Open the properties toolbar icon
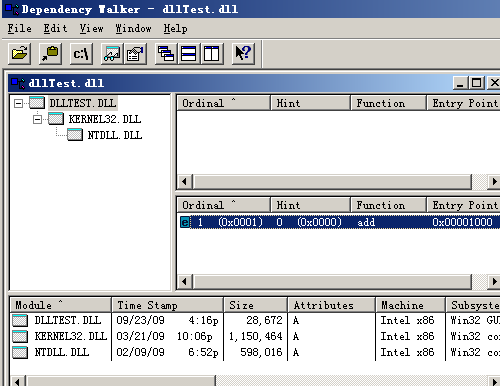 point(135,54)
